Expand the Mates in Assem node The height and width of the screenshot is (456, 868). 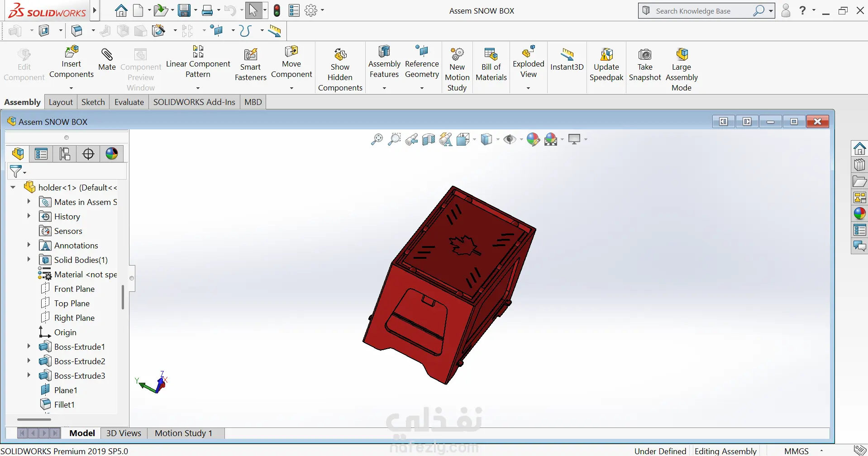[x=29, y=202]
